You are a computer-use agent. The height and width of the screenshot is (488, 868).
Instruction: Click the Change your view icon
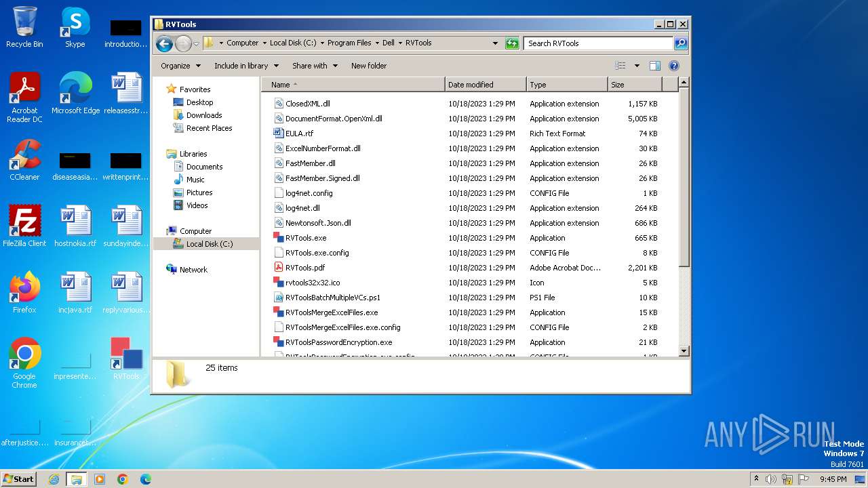620,66
